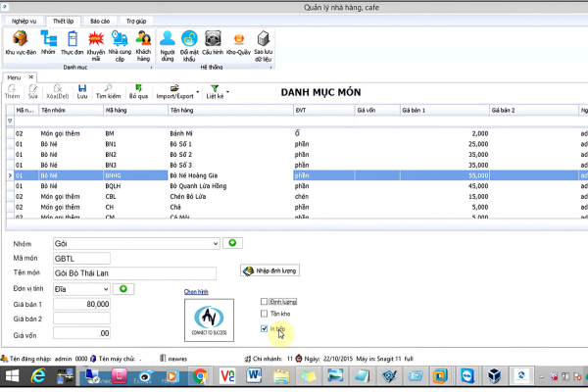The height and width of the screenshot is (392, 588).
Task: Click the Lưu save toolbar button
Action: click(x=82, y=91)
